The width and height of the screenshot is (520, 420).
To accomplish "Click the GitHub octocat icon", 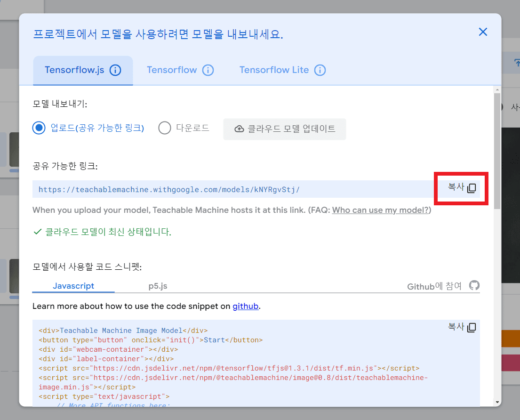I will [474, 285].
